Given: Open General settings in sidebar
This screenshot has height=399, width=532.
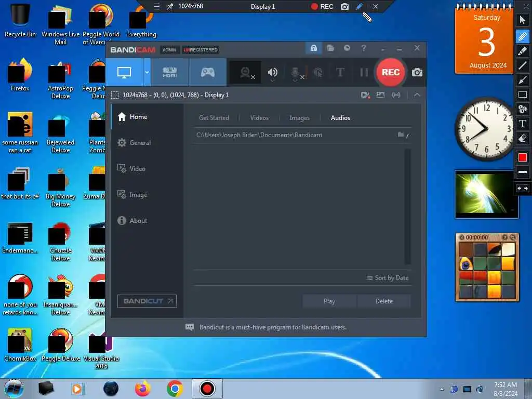Looking at the screenshot, I should coord(147,143).
